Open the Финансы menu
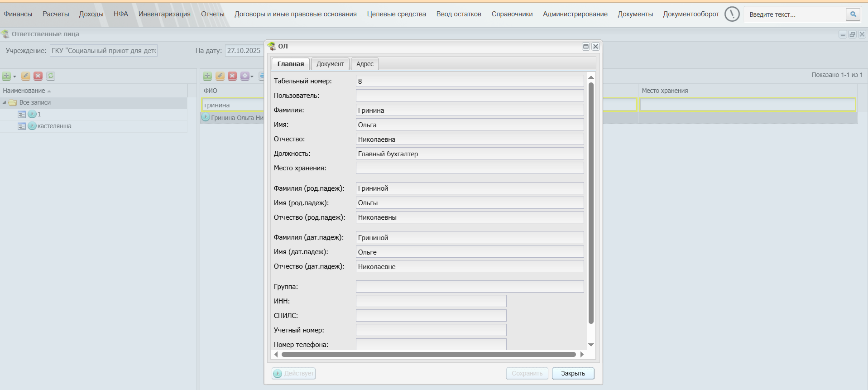The width and height of the screenshot is (868, 390). pyautogui.click(x=18, y=14)
